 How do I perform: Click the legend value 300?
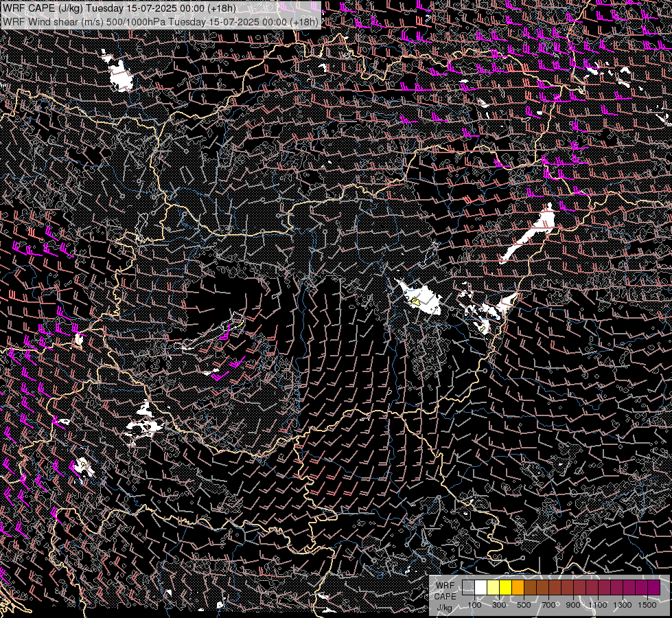pyautogui.click(x=499, y=605)
